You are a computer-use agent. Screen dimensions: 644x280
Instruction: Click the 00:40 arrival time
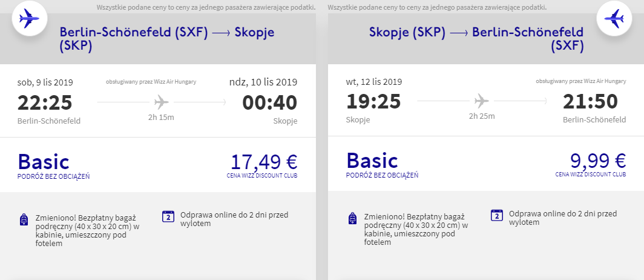[x=269, y=102]
